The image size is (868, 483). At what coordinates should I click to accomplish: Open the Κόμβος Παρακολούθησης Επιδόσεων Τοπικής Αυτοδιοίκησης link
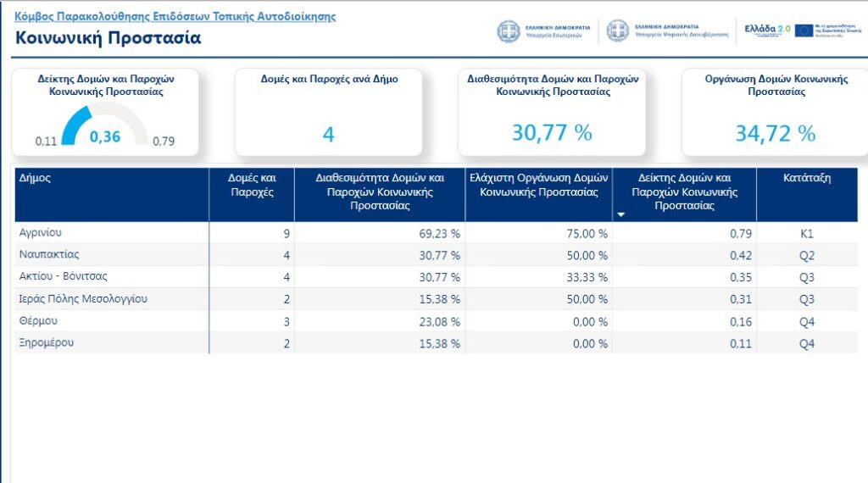(175, 16)
